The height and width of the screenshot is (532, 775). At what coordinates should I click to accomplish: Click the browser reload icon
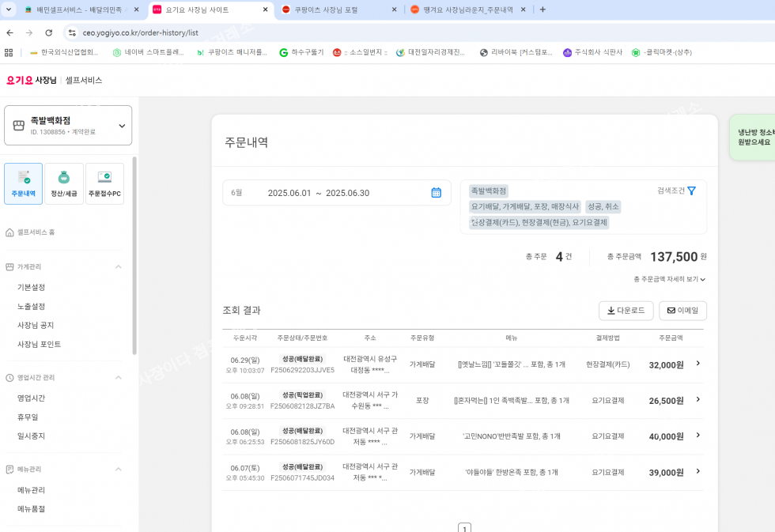coord(49,33)
